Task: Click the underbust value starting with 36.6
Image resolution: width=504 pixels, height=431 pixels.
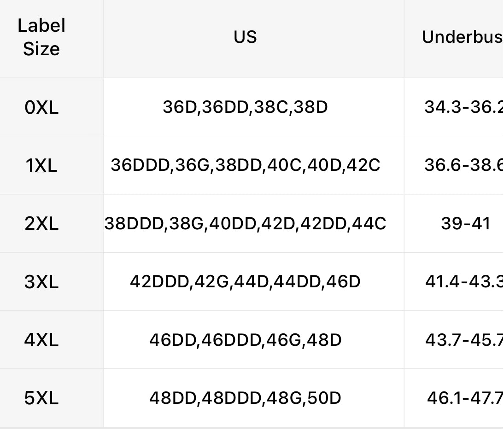Action: pyautogui.click(x=463, y=165)
